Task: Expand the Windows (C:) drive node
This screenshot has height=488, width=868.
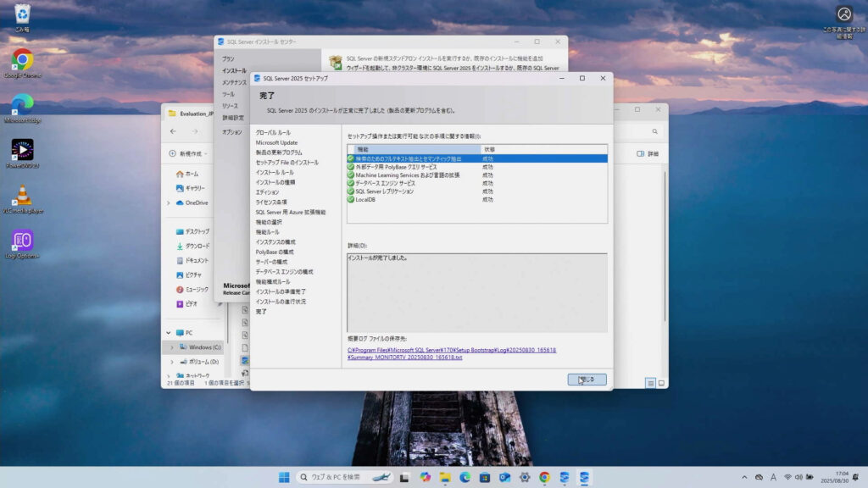Action: [x=172, y=347]
